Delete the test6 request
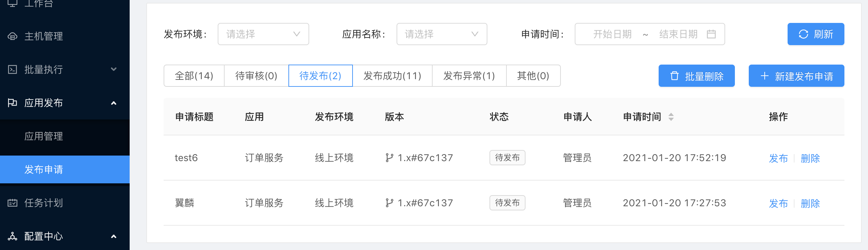This screenshot has width=868, height=250. 810,158
